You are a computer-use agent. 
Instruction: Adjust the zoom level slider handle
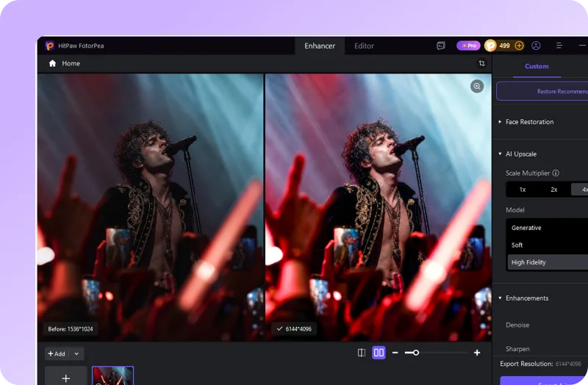click(x=416, y=353)
